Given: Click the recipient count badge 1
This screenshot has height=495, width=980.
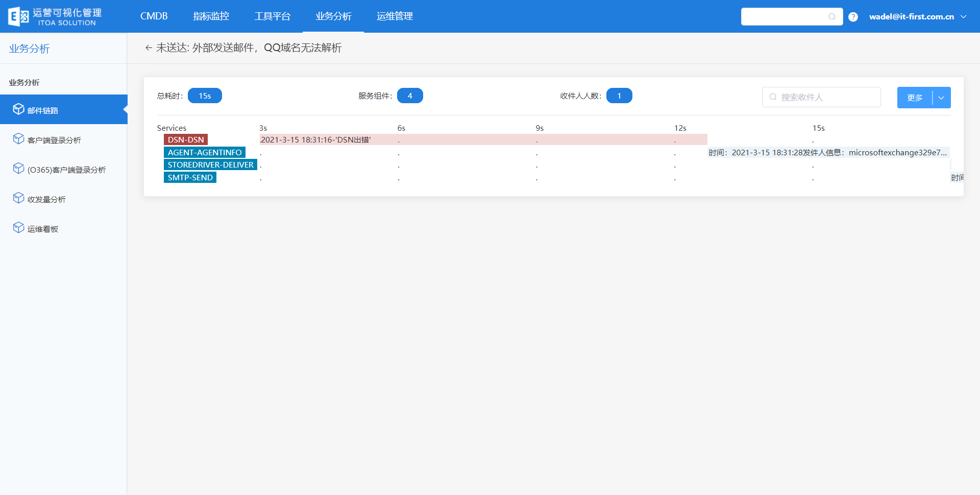Looking at the screenshot, I should 619,96.
